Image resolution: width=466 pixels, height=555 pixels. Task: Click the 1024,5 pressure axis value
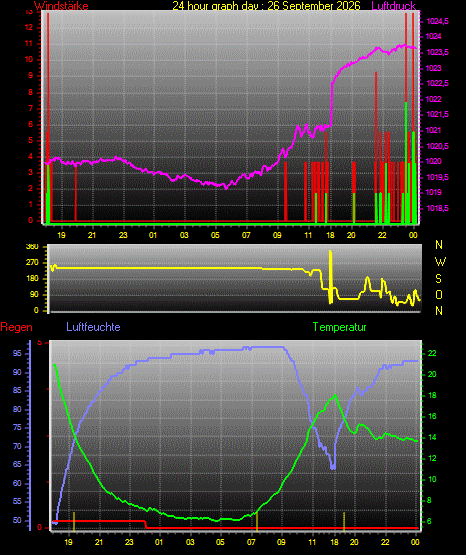pos(437,22)
